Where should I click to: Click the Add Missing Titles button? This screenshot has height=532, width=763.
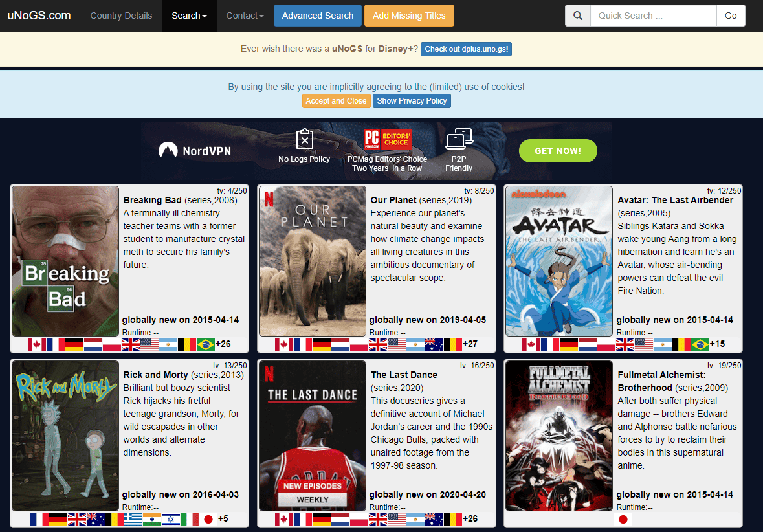click(x=409, y=16)
